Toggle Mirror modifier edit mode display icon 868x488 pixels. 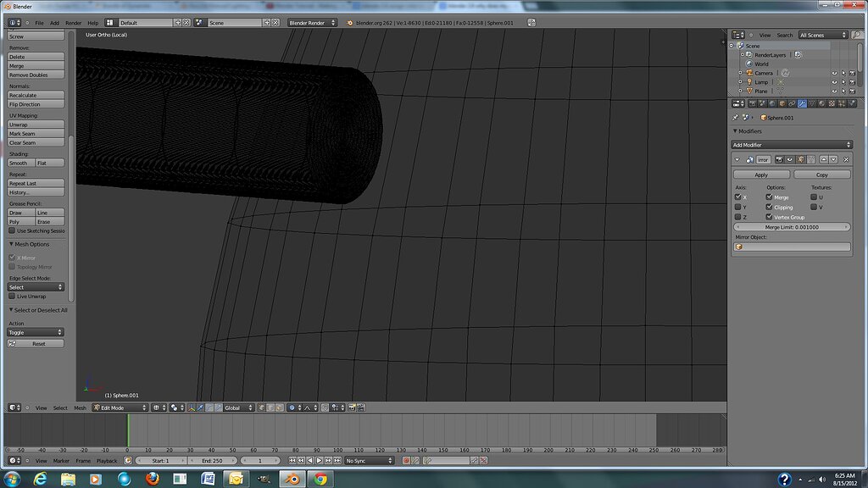(x=801, y=159)
